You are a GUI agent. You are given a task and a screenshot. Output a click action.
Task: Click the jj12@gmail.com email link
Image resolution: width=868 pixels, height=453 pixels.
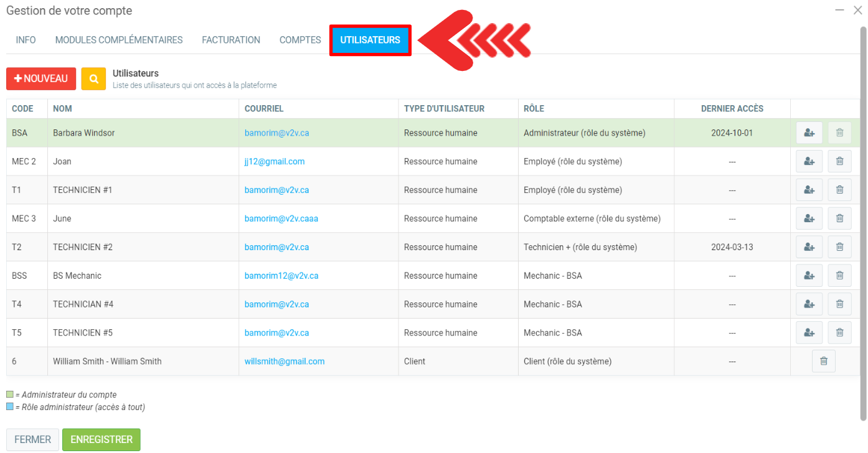tap(274, 162)
